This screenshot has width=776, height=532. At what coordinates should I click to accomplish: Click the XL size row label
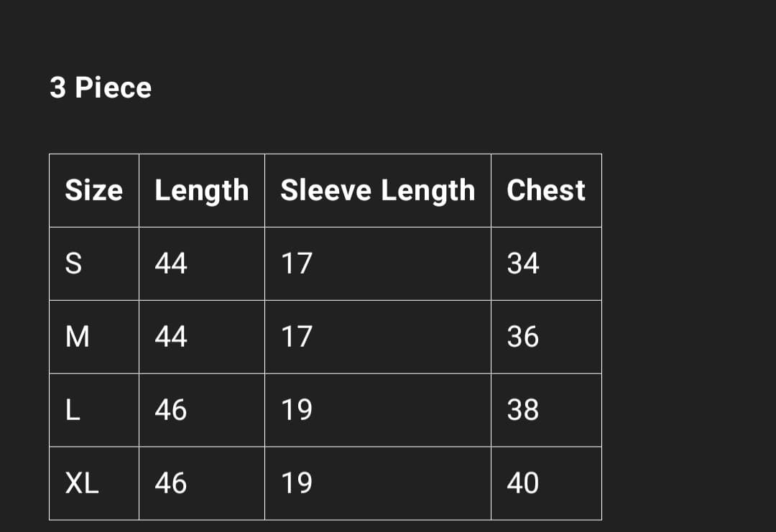click(82, 483)
